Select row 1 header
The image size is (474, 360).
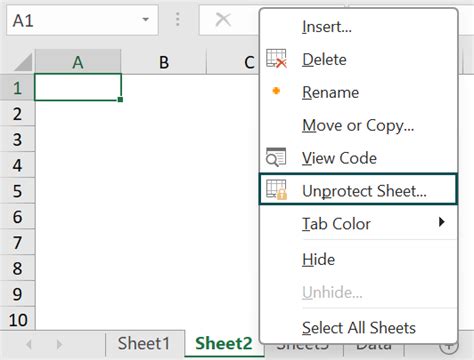pyautogui.click(x=17, y=88)
